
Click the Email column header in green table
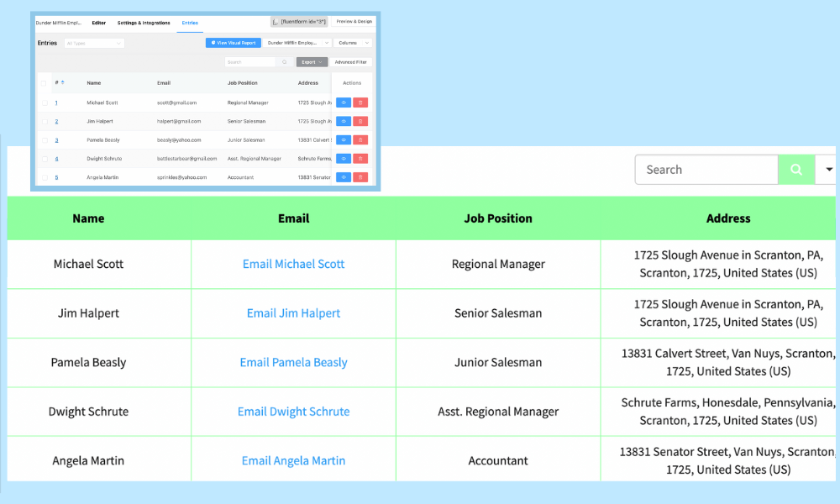tap(293, 218)
